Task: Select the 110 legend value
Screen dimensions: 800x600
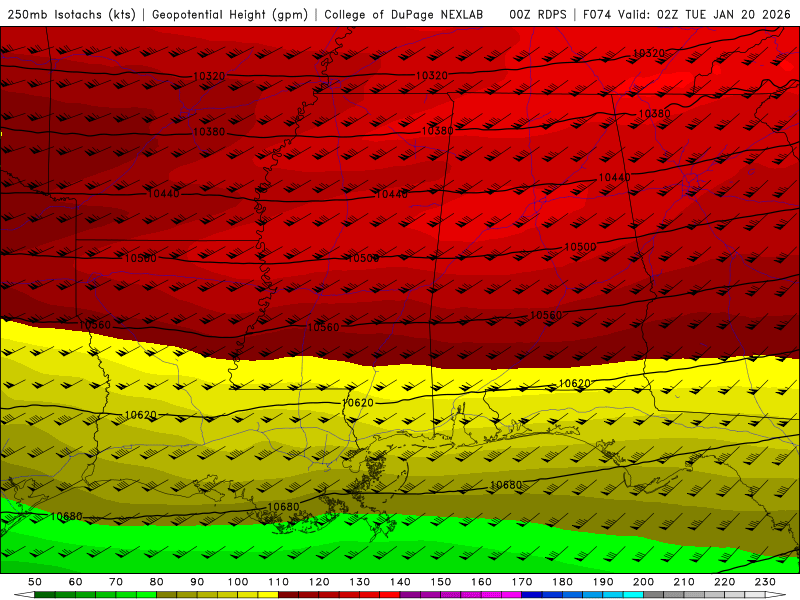Action: (x=278, y=582)
